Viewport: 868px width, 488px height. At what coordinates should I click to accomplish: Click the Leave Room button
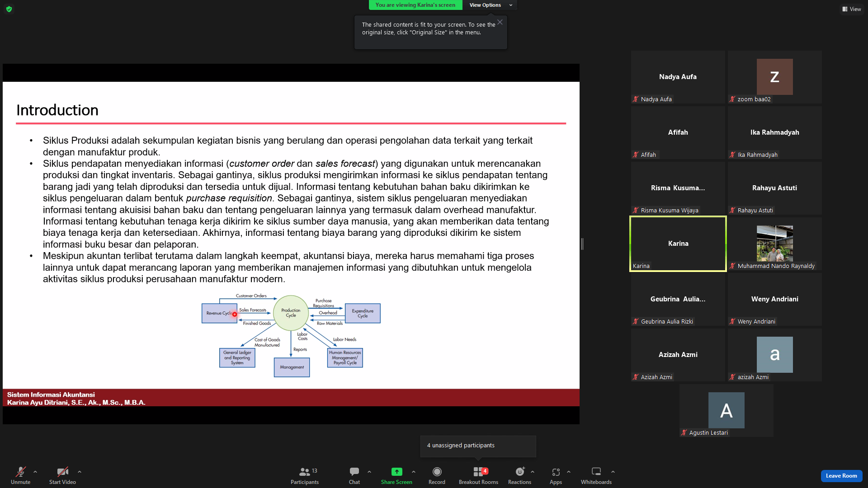841,476
